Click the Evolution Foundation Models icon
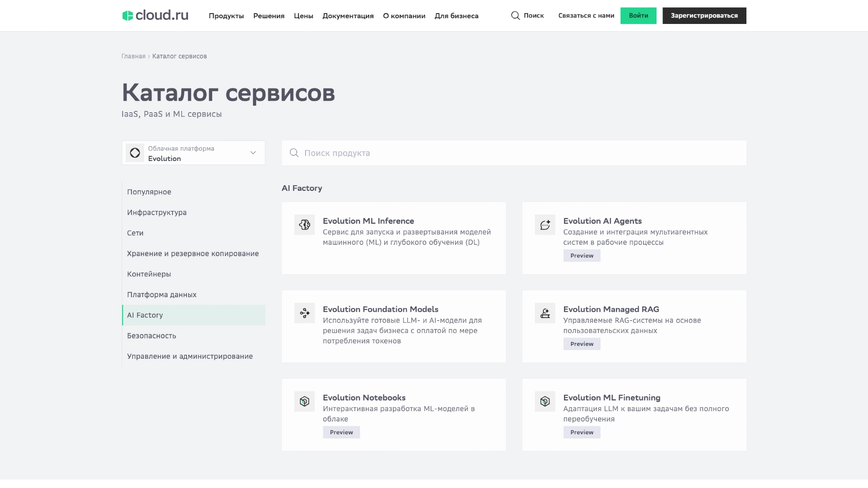868x488 pixels. tap(304, 313)
